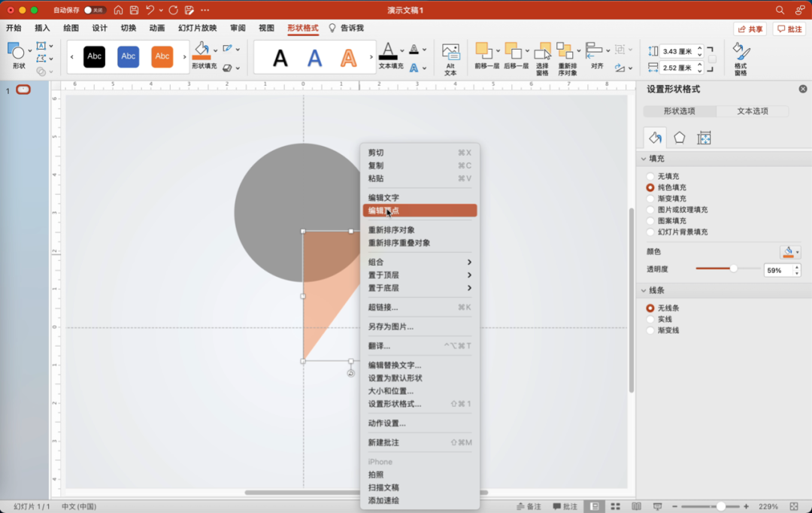The image size is (812, 513).
Task: Click transparency 59% input field
Action: 777,270
